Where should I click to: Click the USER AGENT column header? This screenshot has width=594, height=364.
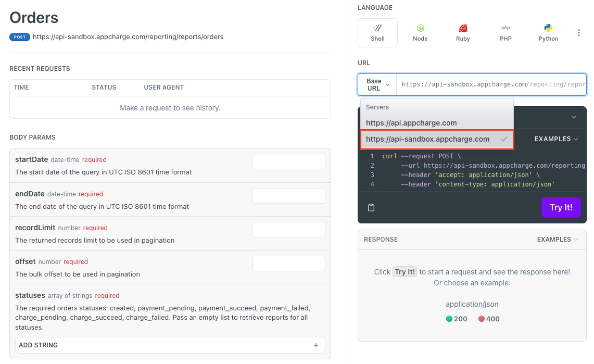tap(163, 87)
